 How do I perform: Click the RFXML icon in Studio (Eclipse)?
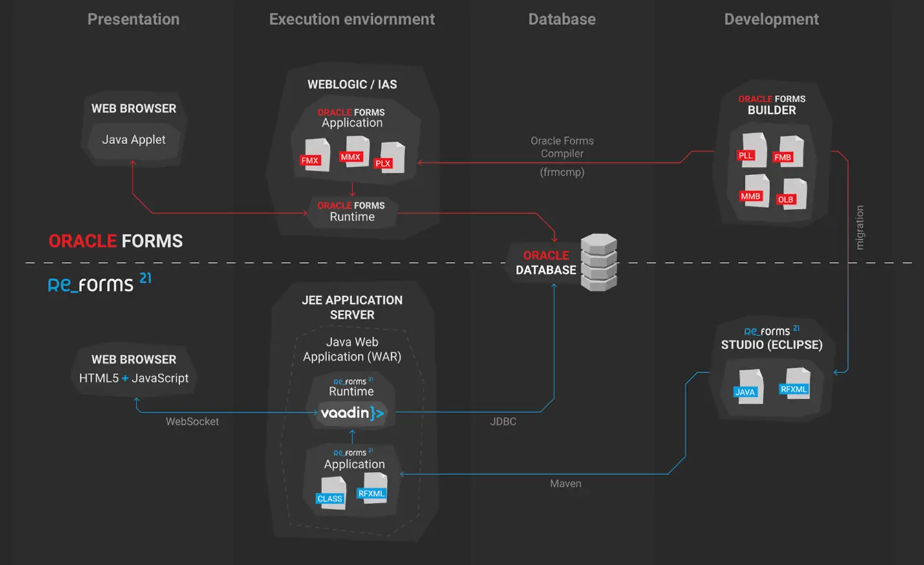(x=796, y=384)
